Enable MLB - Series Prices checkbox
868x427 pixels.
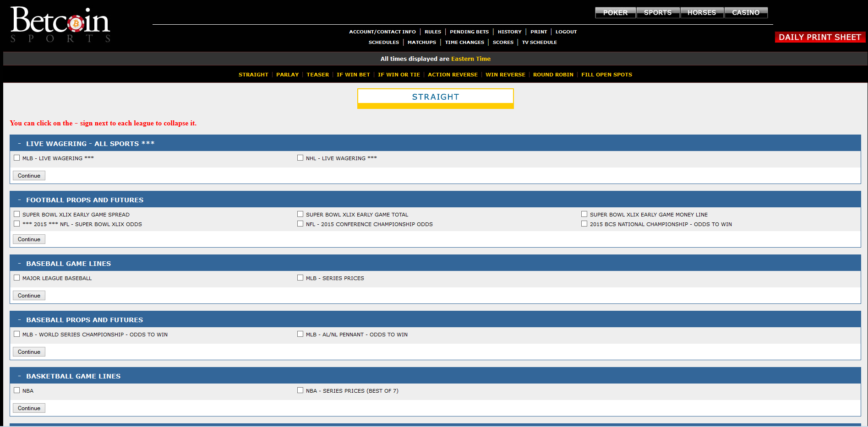coord(300,278)
